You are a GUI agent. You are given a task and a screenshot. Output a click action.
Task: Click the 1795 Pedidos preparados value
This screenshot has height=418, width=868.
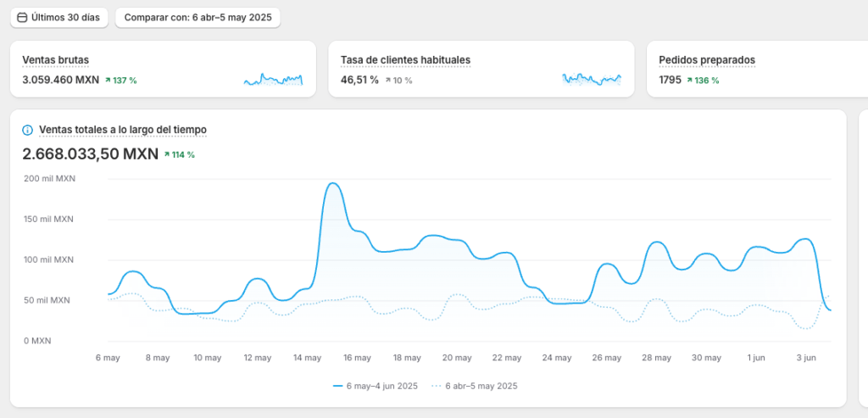(x=670, y=81)
